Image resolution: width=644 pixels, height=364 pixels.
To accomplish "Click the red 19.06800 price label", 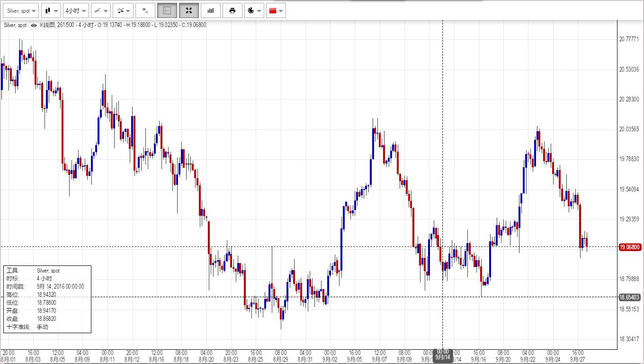I will click(630, 247).
